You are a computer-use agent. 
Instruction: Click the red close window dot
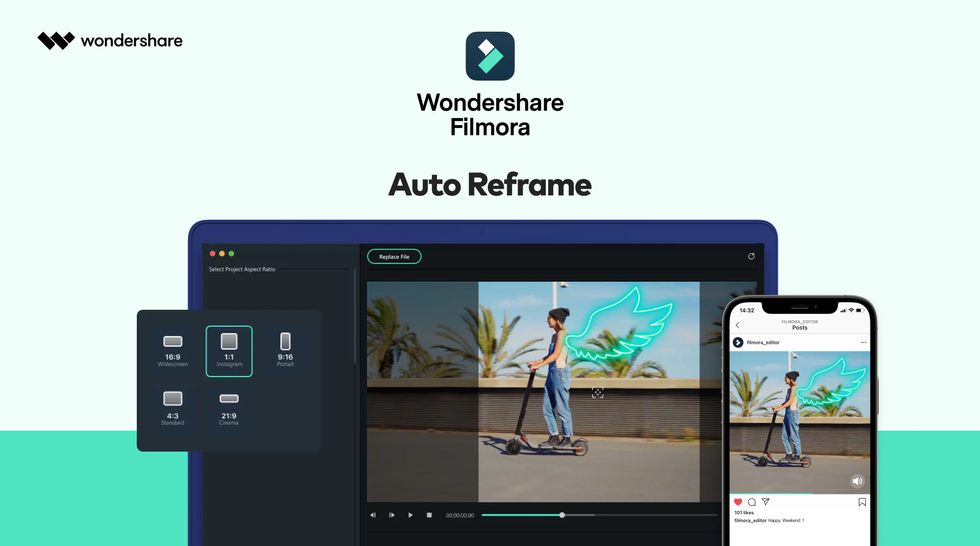(x=212, y=254)
